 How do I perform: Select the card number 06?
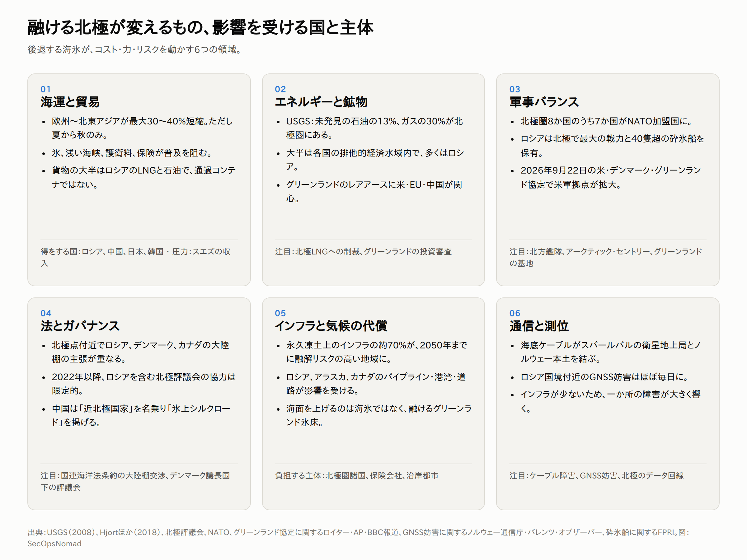click(x=515, y=313)
